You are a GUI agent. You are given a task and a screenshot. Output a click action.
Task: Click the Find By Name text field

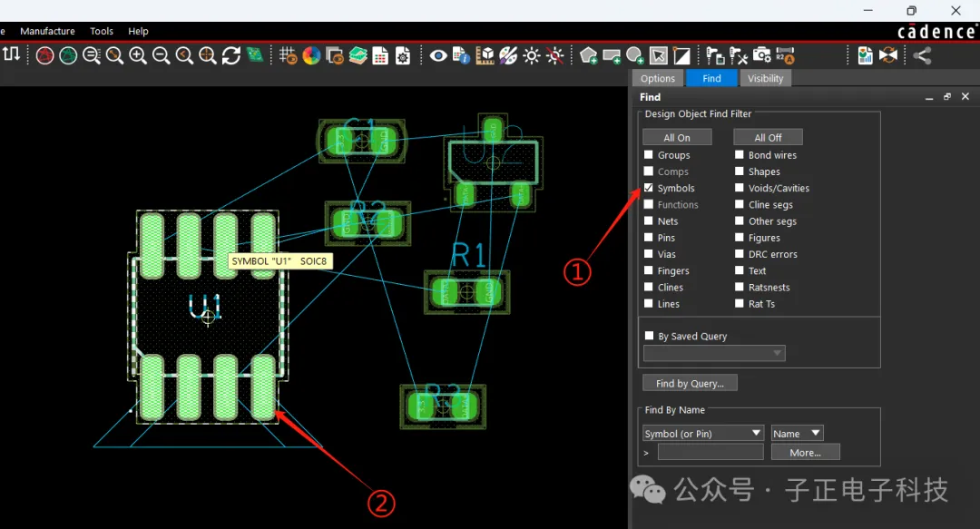coord(710,452)
